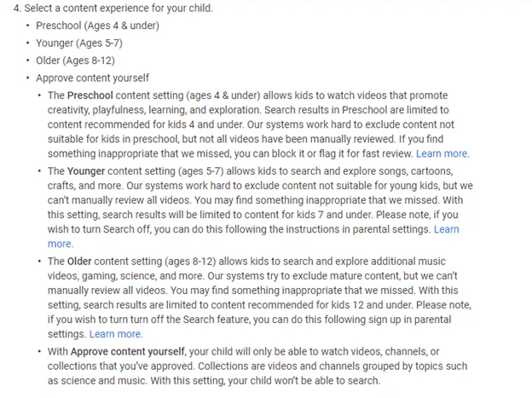Click the bold word Younger in description
Viewport: 532px width, 398px height.
(86, 171)
